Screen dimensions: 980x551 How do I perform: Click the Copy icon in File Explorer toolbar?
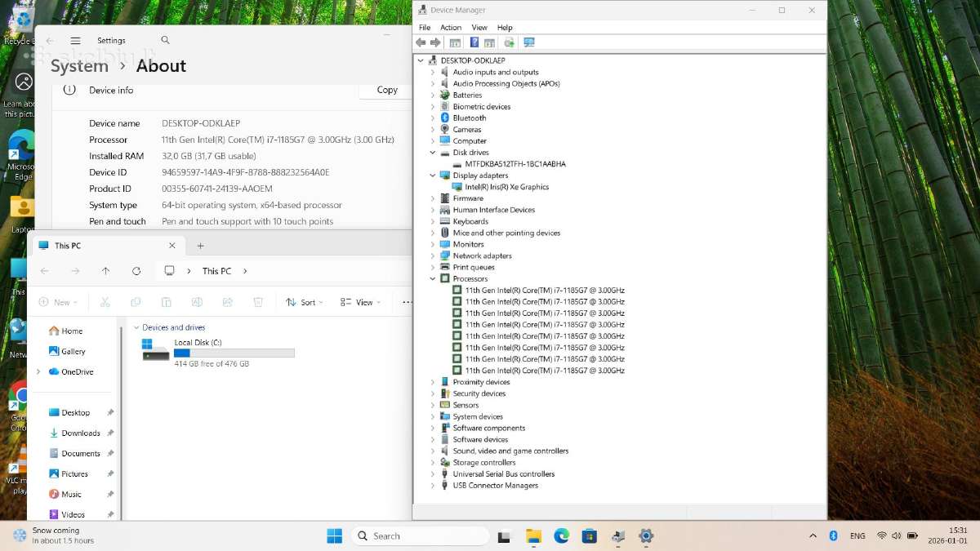point(136,302)
